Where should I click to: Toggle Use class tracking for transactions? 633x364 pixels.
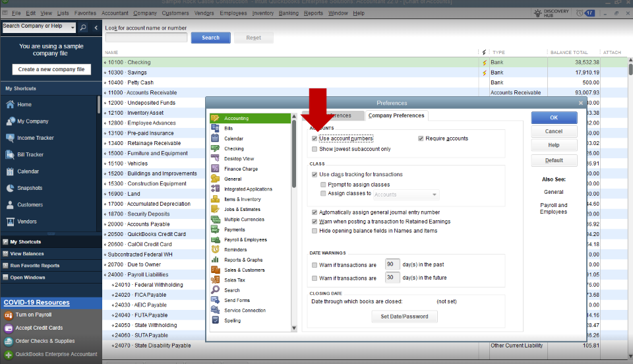pyautogui.click(x=315, y=174)
